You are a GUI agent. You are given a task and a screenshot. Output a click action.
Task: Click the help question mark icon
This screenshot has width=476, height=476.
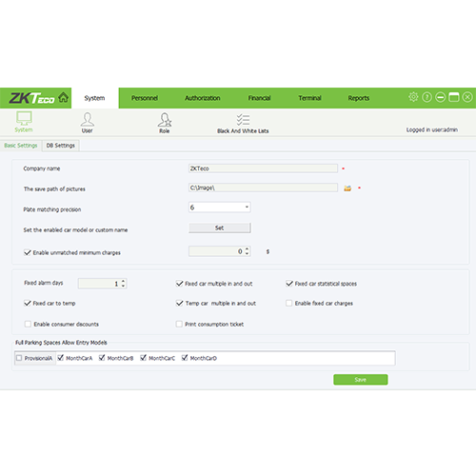[426, 97]
